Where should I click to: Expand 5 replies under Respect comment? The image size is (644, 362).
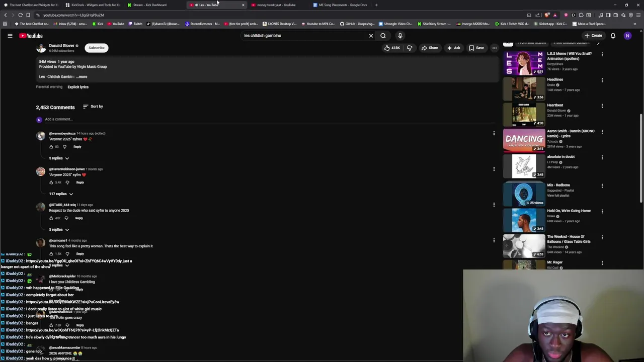coord(59,230)
